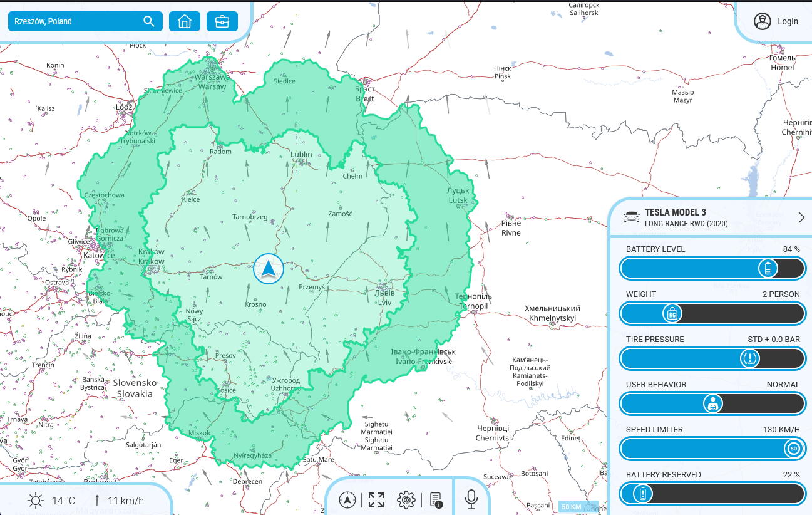The height and width of the screenshot is (515, 812).
Task: Open settings with the gear icon
Action: (x=406, y=500)
